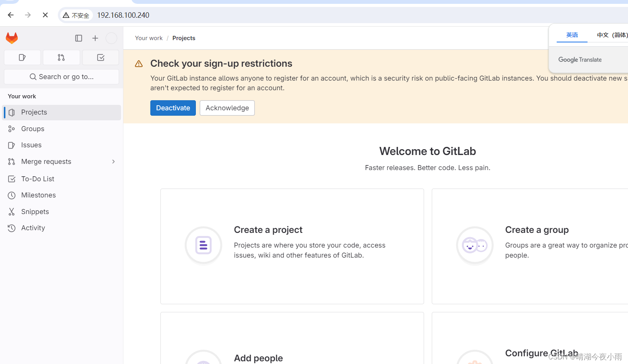This screenshot has height=364, width=628.
Task: Click the Search or go to field
Action: click(61, 77)
